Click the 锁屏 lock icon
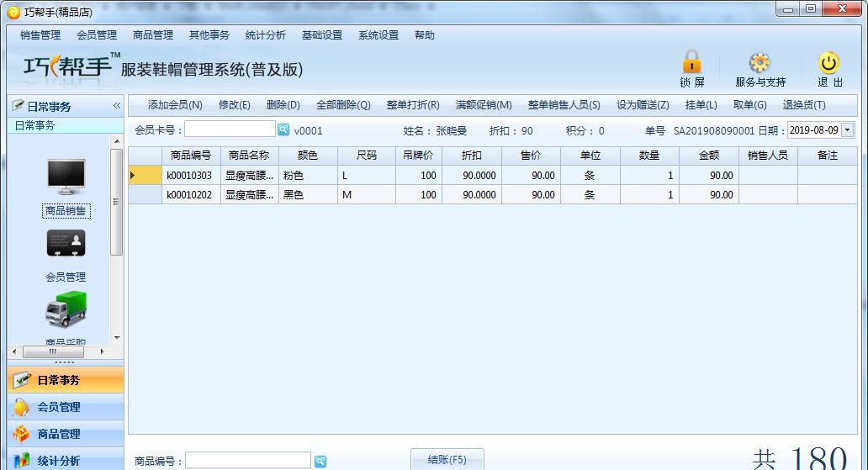Viewport: 868px width, 470px height. click(691, 61)
